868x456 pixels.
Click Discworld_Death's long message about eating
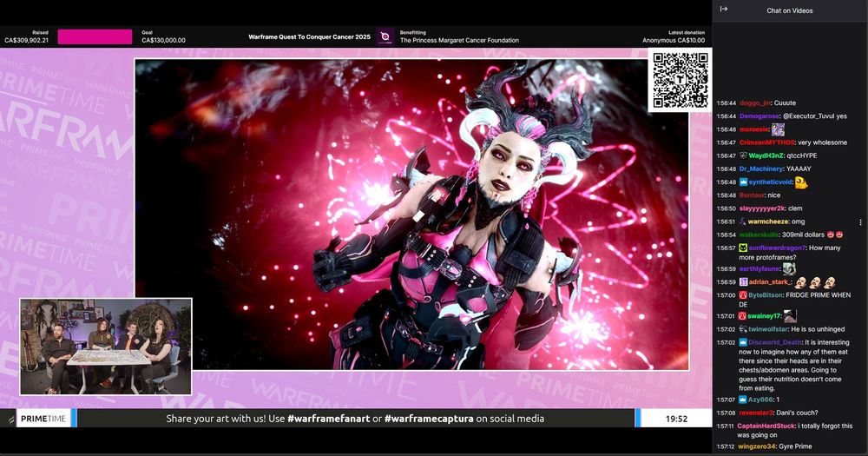coord(794,366)
